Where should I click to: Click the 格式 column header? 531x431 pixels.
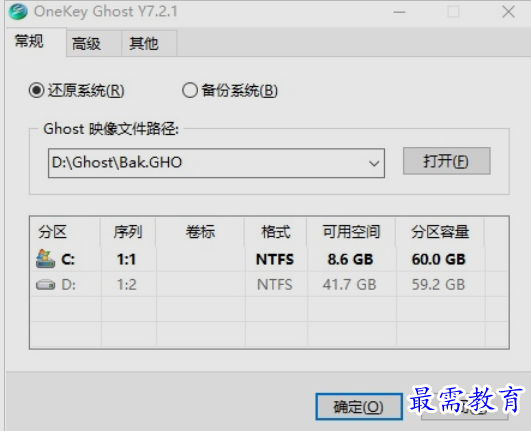click(276, 232)
